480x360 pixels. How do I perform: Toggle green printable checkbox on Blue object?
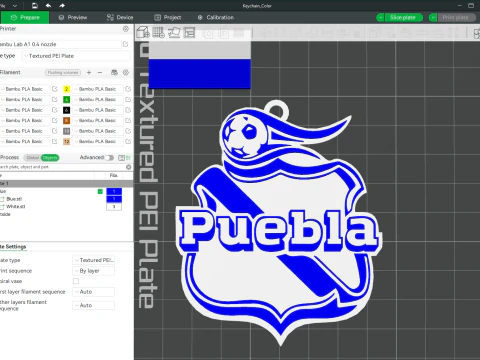tap(100, 191)
